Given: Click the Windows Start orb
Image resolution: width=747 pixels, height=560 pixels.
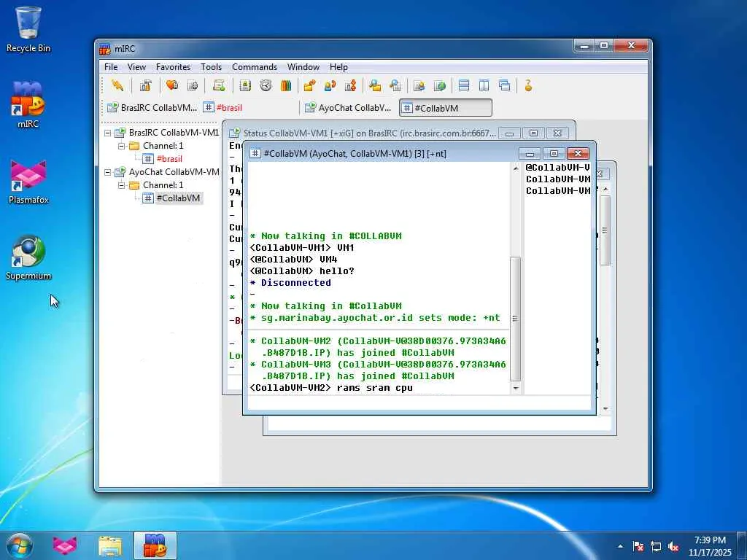Looking at the screenshot, I should tap(20, 545).
